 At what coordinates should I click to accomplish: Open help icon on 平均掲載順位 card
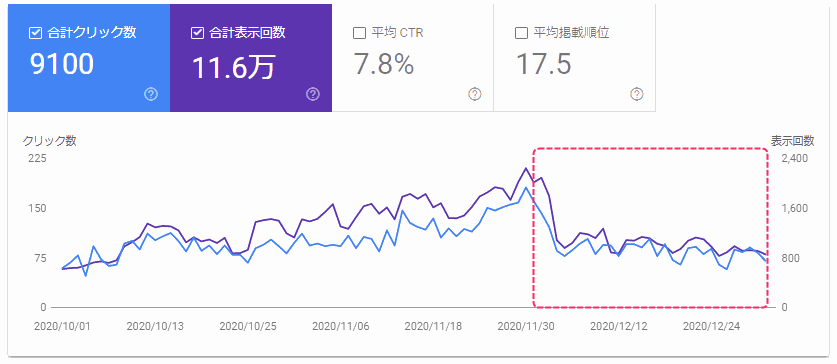pyautogui.click(x=636, y=94)
